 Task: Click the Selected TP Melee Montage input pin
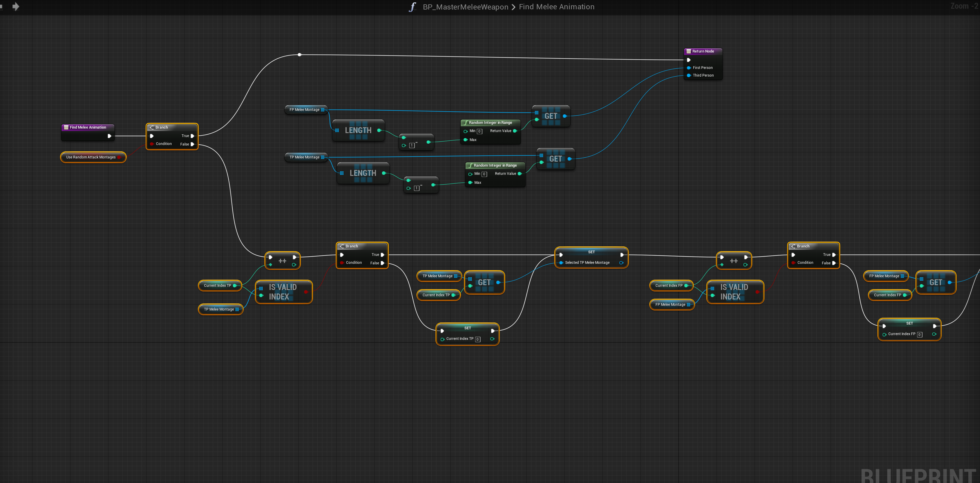click(561, 262)
